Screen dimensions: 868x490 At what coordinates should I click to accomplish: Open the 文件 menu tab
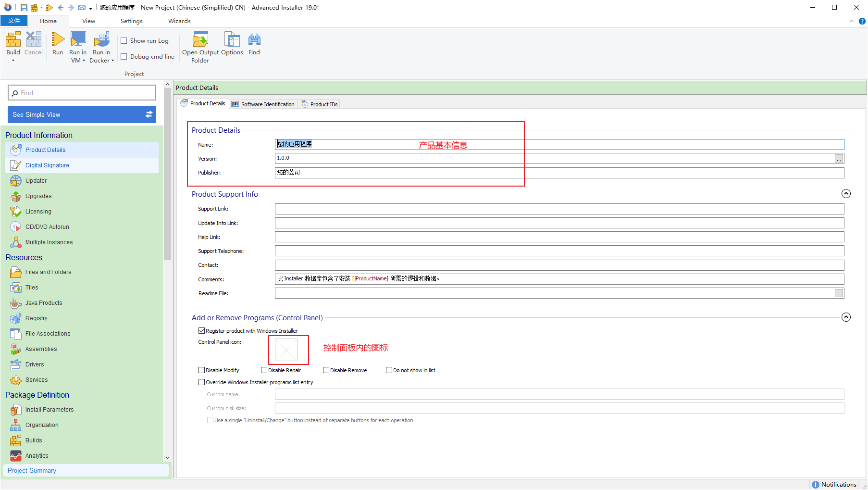click(14, 21)
